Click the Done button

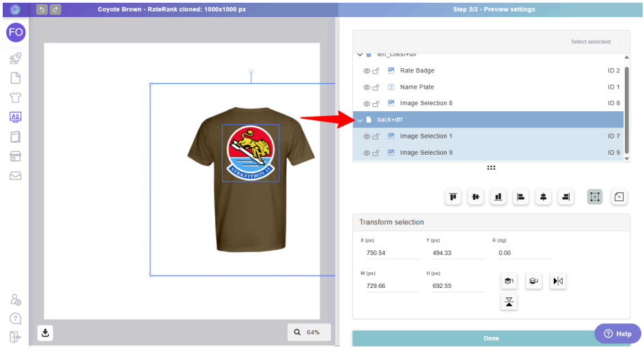point(490,338)
